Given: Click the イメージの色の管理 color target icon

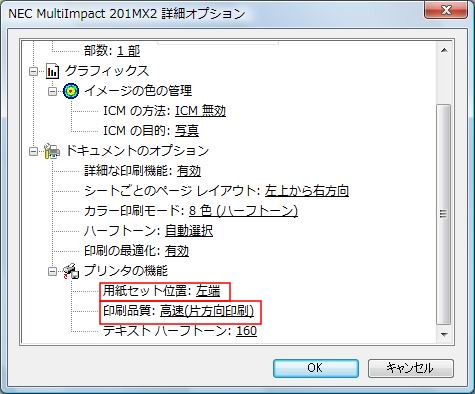Looking at the screenshot, I should (71, 91).
